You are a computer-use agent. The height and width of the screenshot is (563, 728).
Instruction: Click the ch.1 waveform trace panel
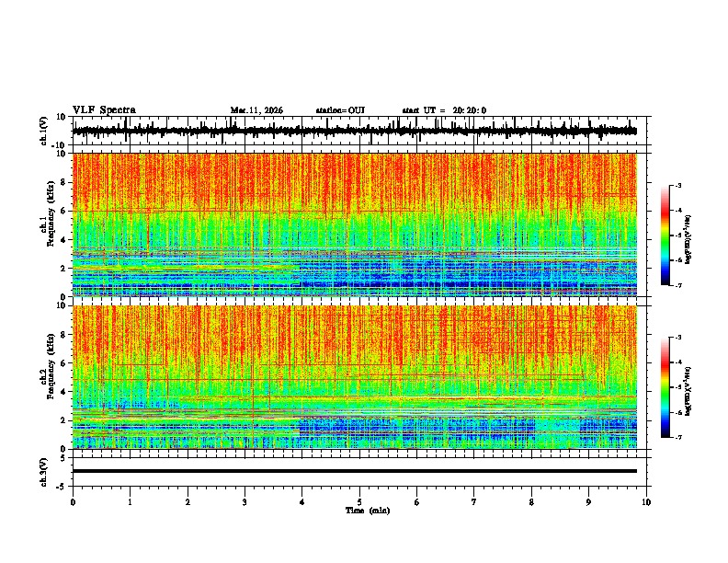coord(361,131)
